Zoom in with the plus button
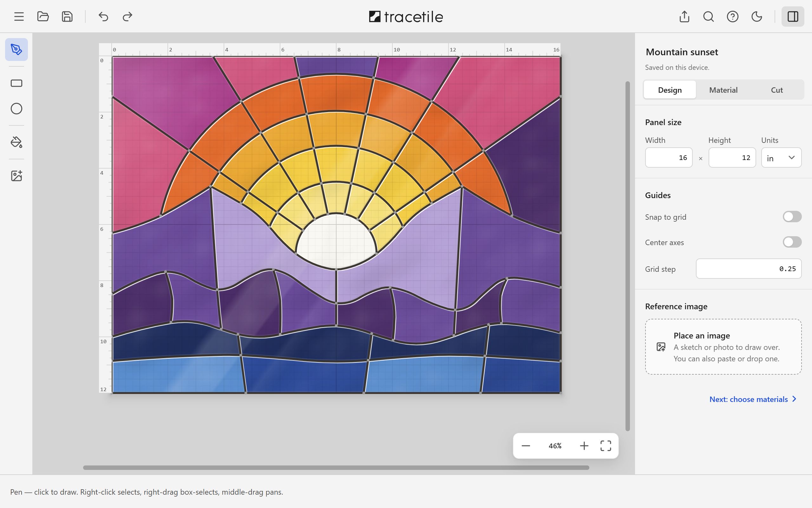 point(584,446)
